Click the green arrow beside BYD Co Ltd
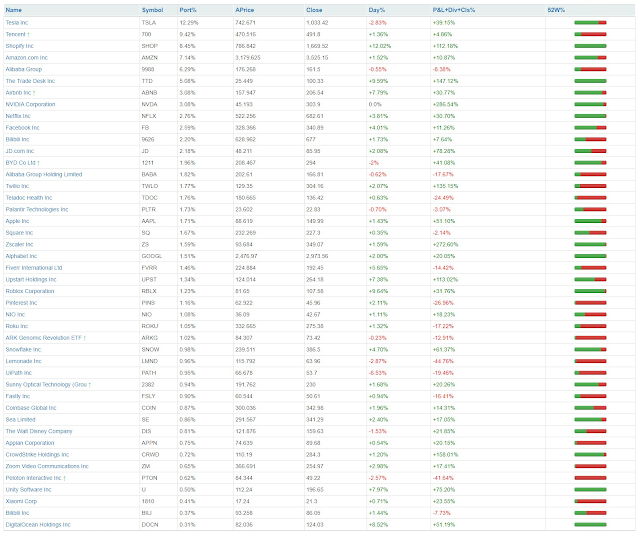 [x=38, y=163]
